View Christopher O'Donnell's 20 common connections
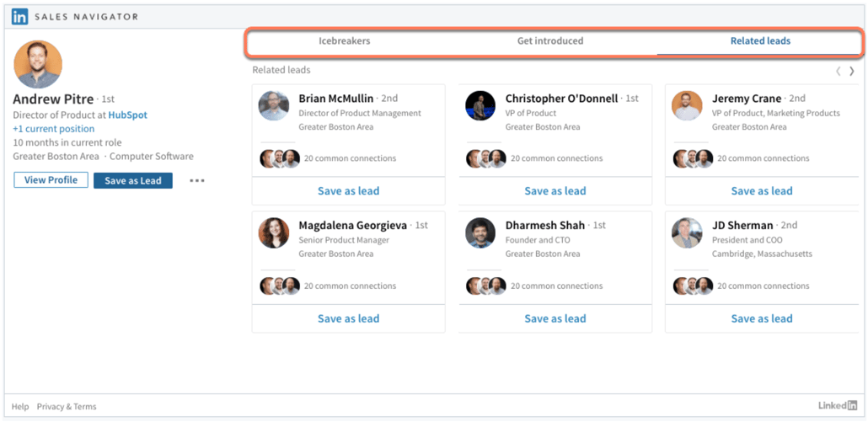Screen dimensions: 868x422 pyautogui.click(x=556, y=158)
